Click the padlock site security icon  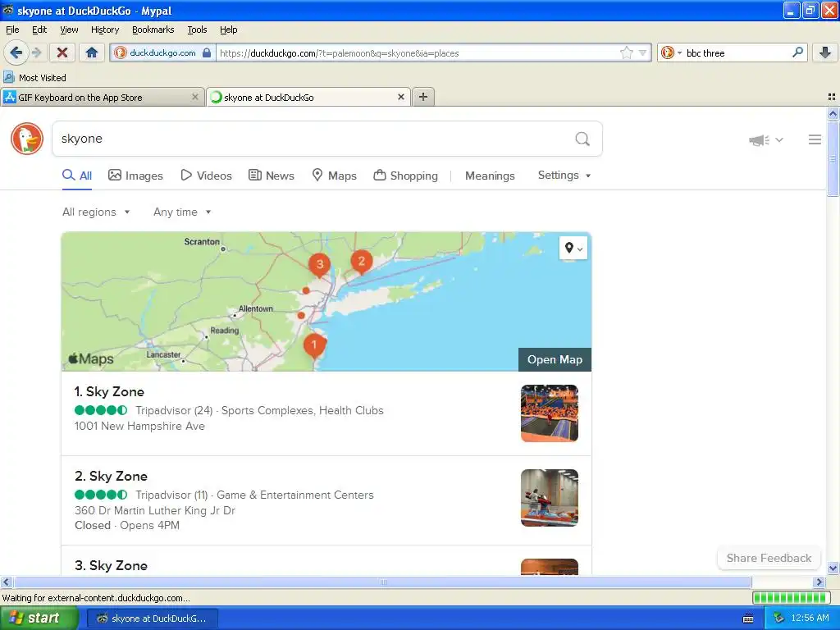click(207, 52)
